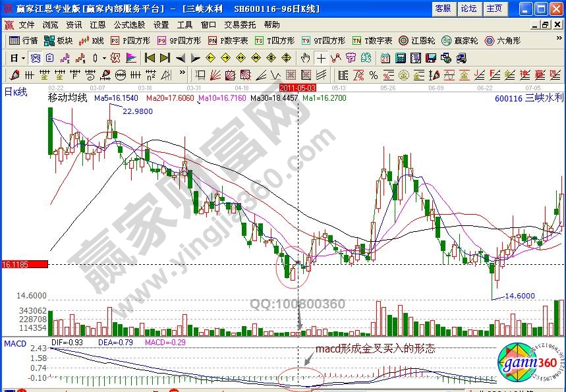Viewport: 566px width, 392px height.
Task: Click the colored flag icon
Action: 131,58
